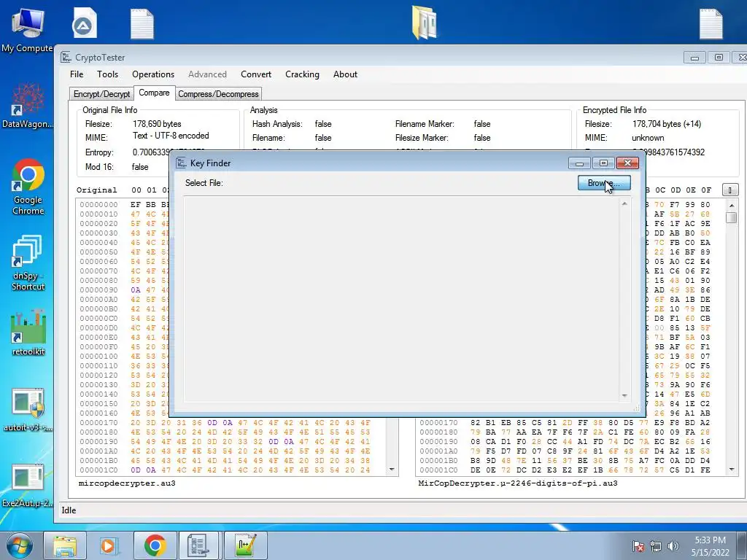Image resolution: width=747 pixels, height=560 pixels.
Task: Open the Operations menu
Action: (x=153, y=74)
